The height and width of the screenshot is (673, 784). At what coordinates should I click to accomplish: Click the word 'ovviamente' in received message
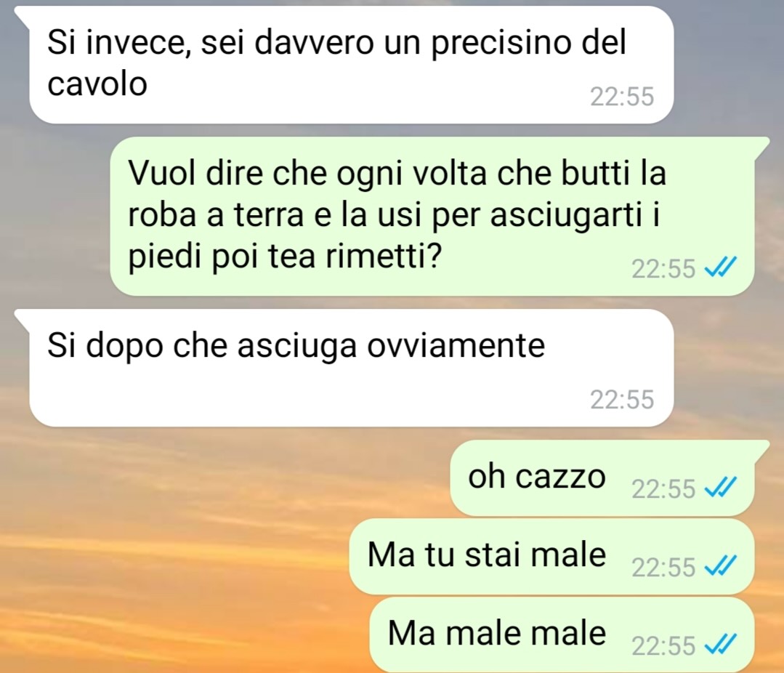456,346
